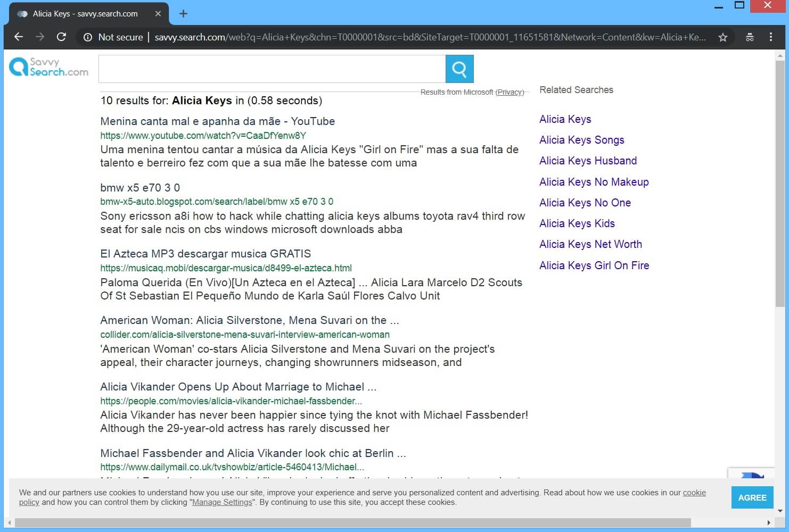The width and height of the screenshot is (789, 532).
Task: Click the horizontal scrollbar right arrow
Action: (x=768, y=522)
